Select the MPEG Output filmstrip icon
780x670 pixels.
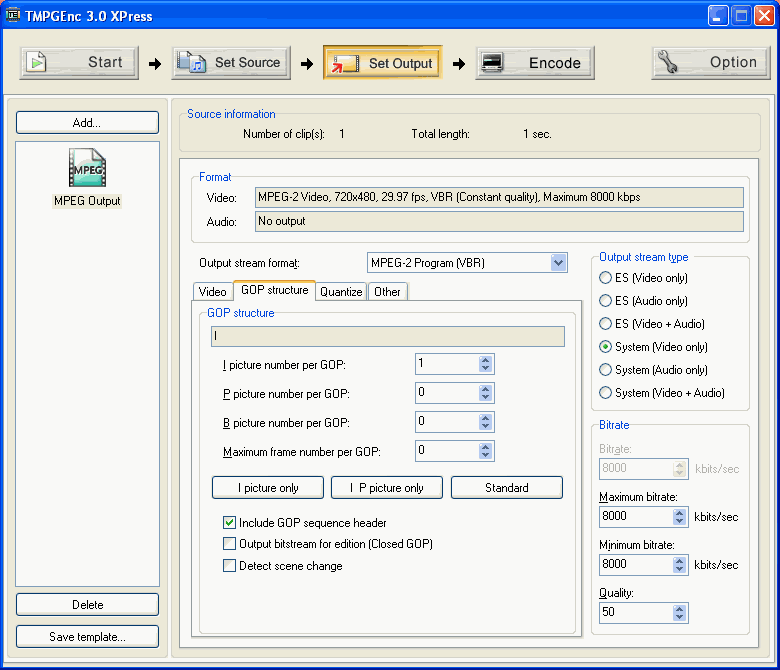coord(88,168)
